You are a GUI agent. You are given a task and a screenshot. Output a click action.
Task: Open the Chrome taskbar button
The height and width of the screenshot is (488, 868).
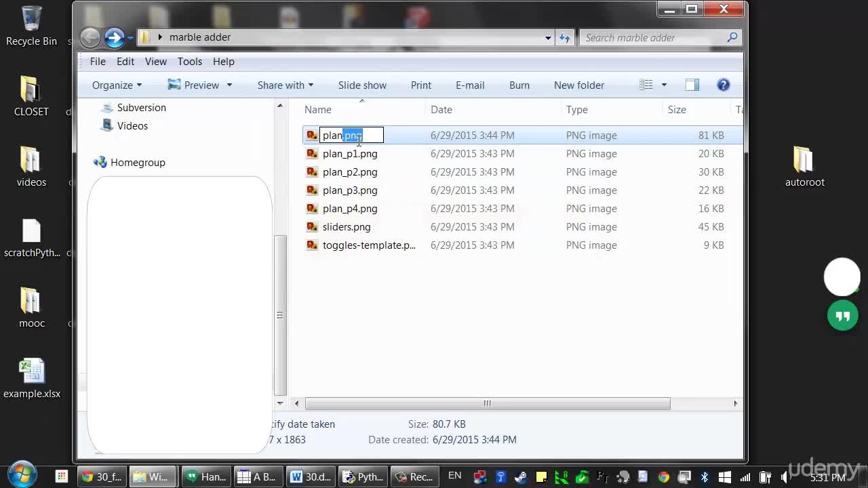[x=100, y=477]
